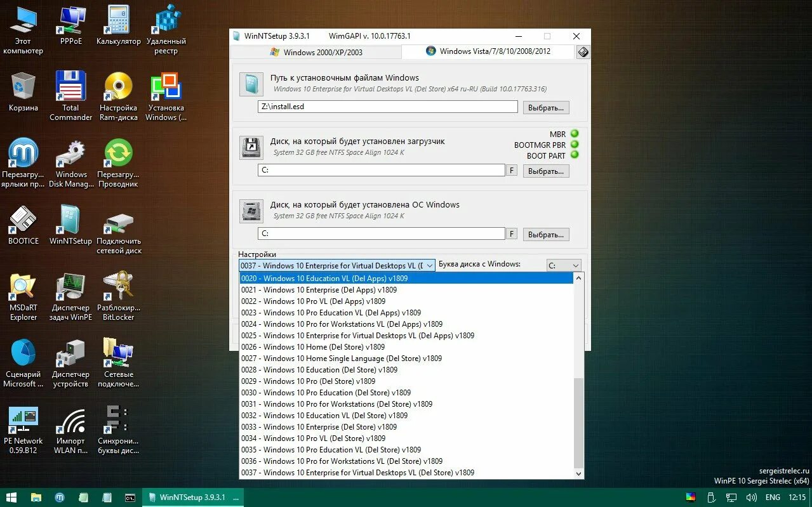The height and width of the screenshot is (507, 812).
Task: Click the volume speaker tray icon
Action: (x=750, y=497)
